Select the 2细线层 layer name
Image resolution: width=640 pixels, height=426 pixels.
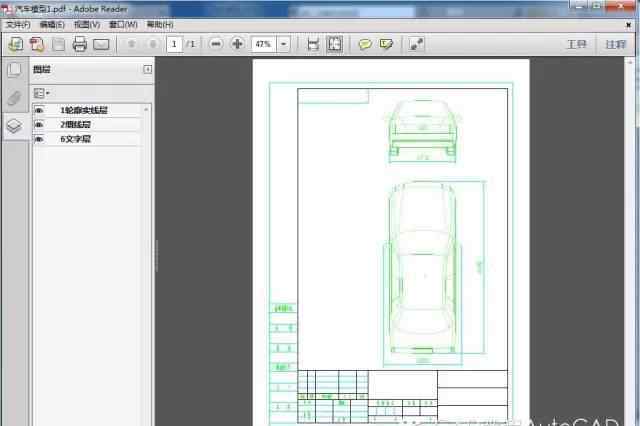point(75,124)
